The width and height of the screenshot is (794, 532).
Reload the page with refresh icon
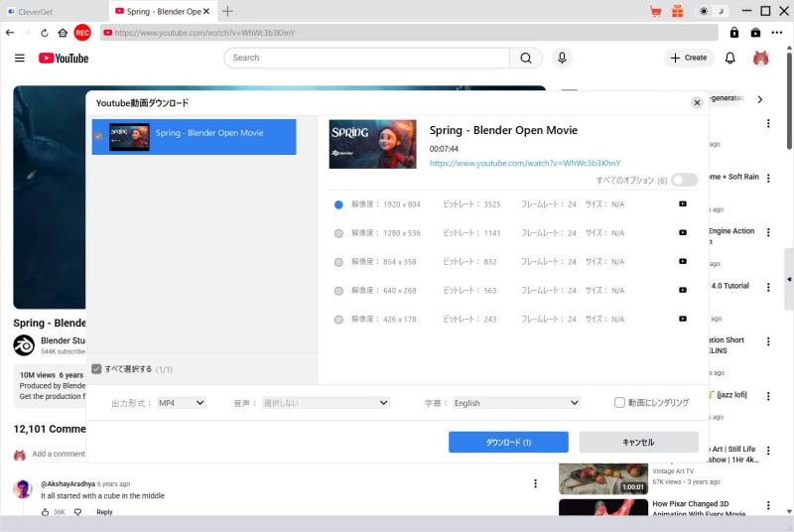tap(45, 33)
